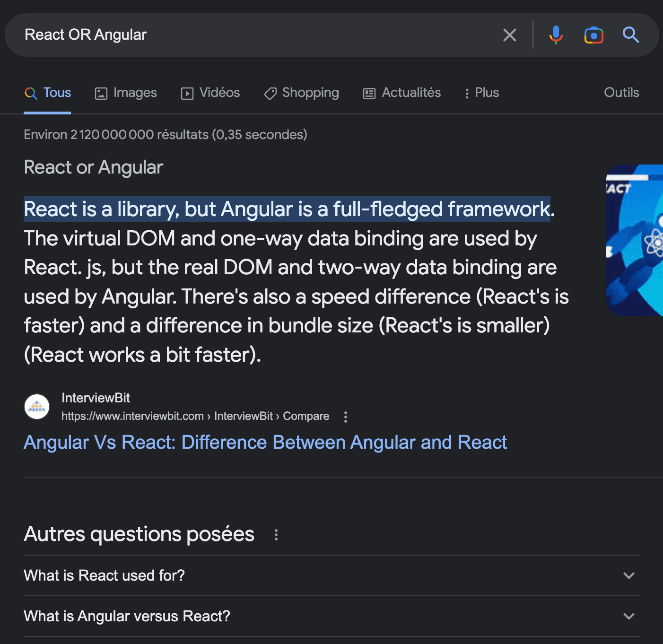Click the Outils button

tap(621, 93)
